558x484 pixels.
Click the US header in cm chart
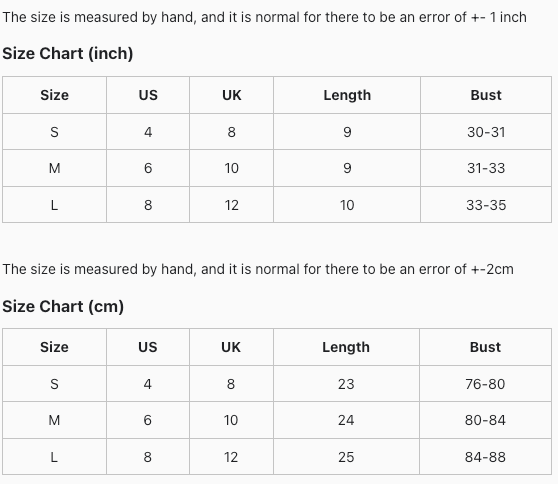tap(148, 347)
